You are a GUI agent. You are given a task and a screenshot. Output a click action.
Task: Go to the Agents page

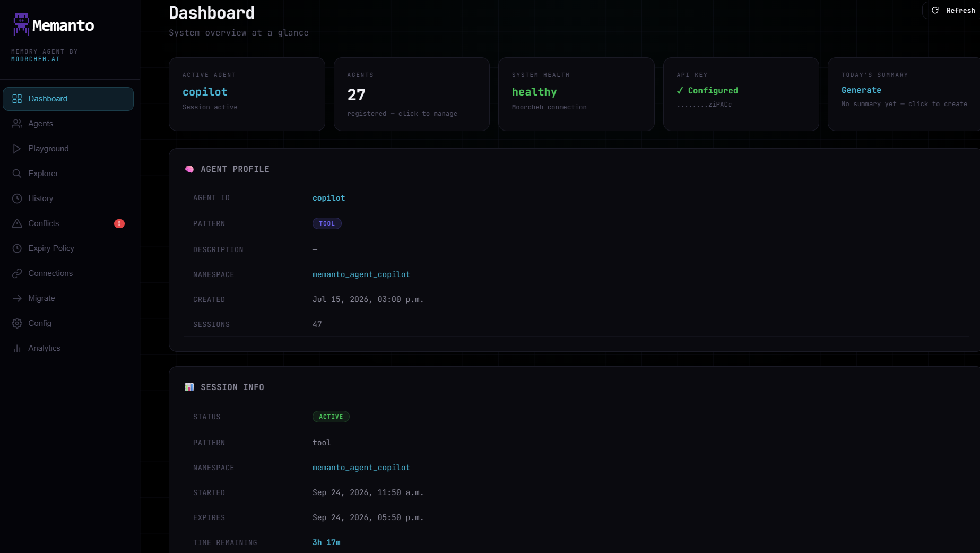point(68,124)
